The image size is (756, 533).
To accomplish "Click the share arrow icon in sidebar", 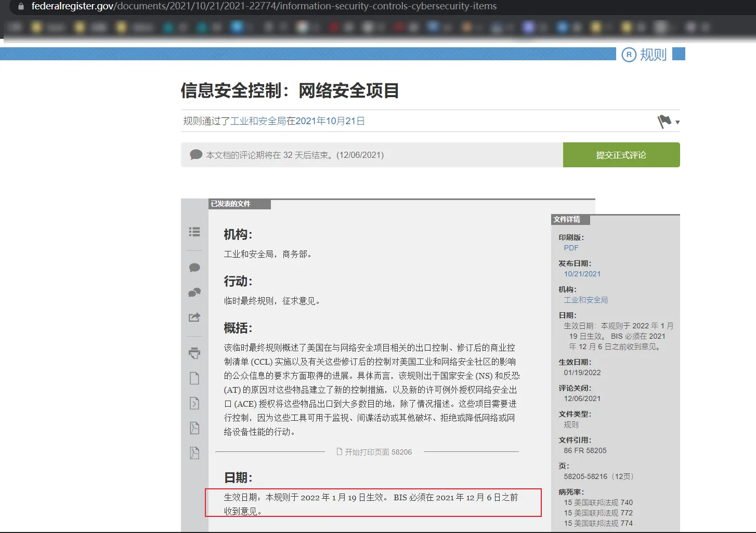I will (194, 317).
